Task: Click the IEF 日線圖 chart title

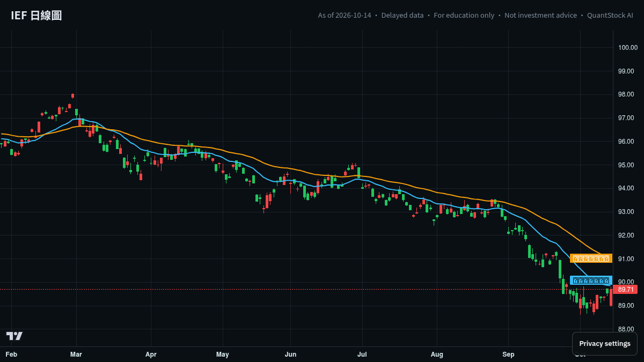Action: tap(36, 16)
